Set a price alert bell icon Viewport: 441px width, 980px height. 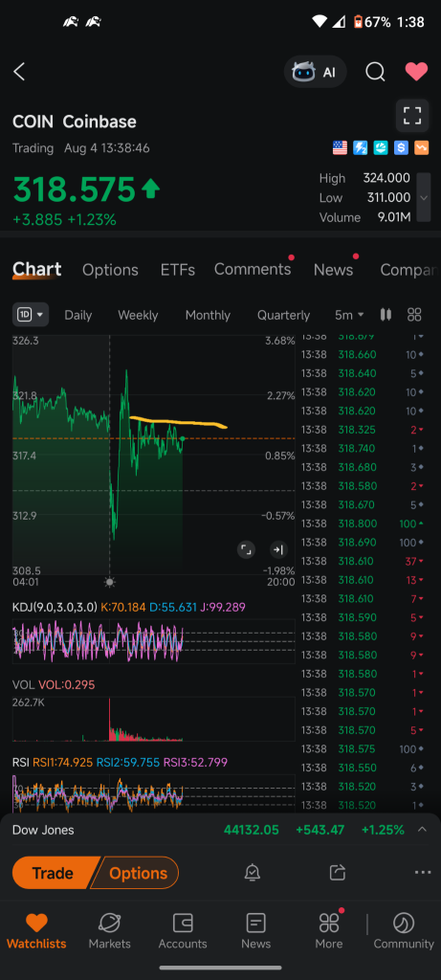(x=253, y=873)
